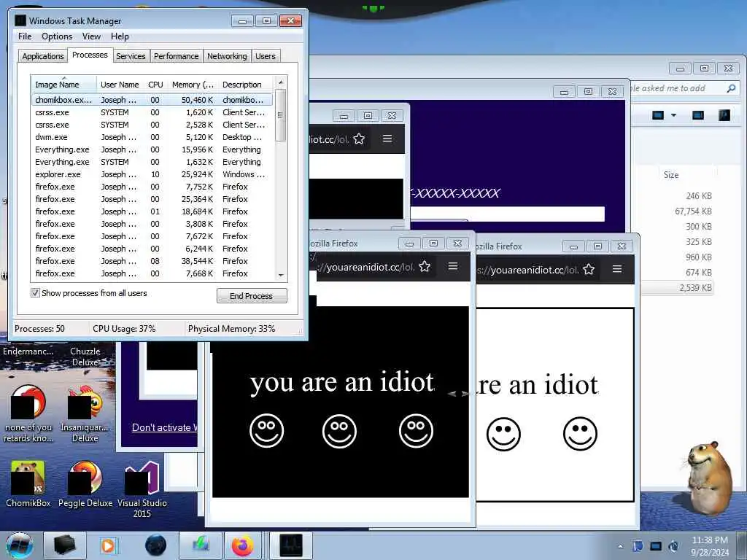Screen dimensions: 747x560
Task: Switch to the Networking tab
Action: tap(228, 56)
